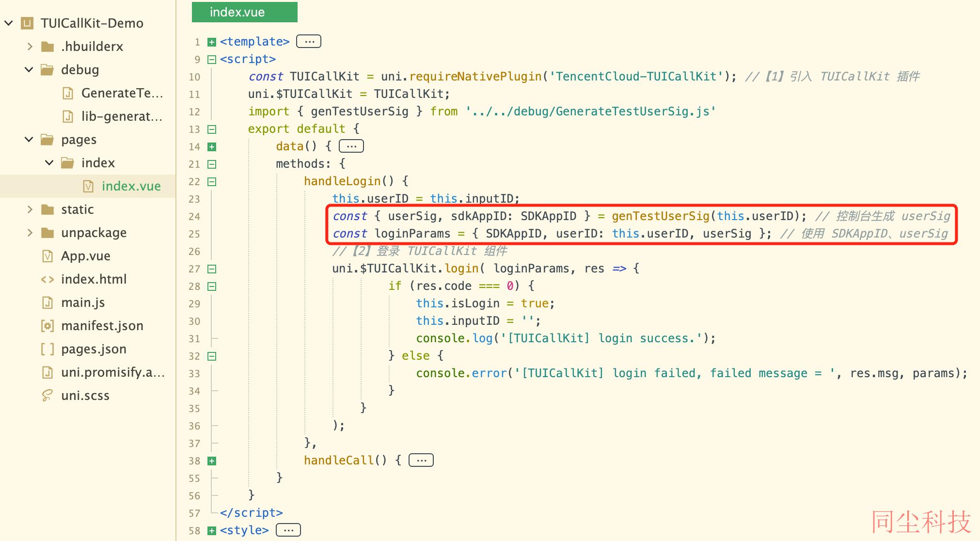Click the ellipsis placeholder after template tag
The image size is (980, 541).
click(309, 42)
